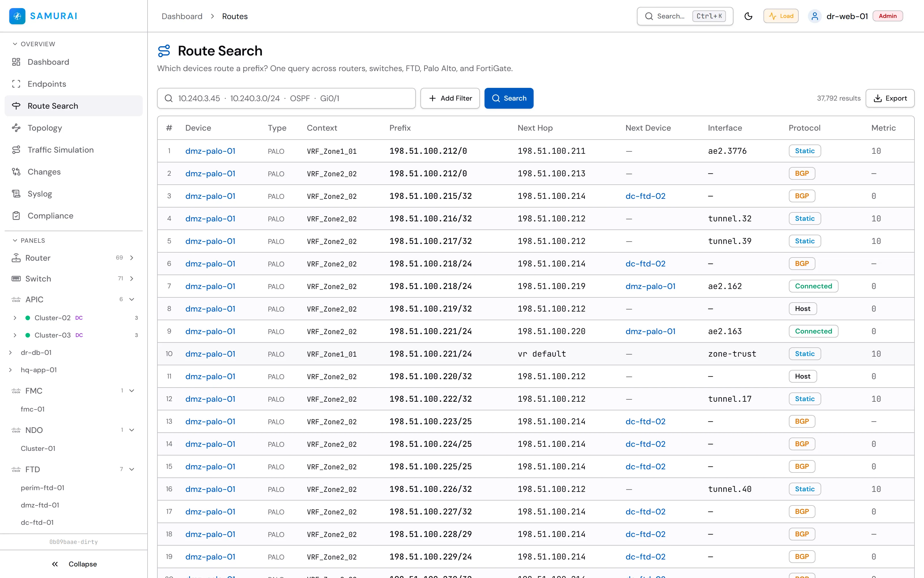Open dmz-palo-01 device link in row 1
Image resolution: width=924 pixels, height=578 pixels.
[x=210, y=151]
